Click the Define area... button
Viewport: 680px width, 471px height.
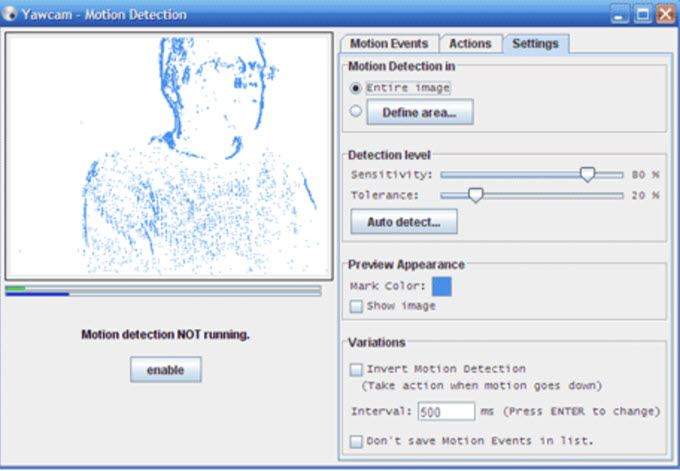click(420, 113)
